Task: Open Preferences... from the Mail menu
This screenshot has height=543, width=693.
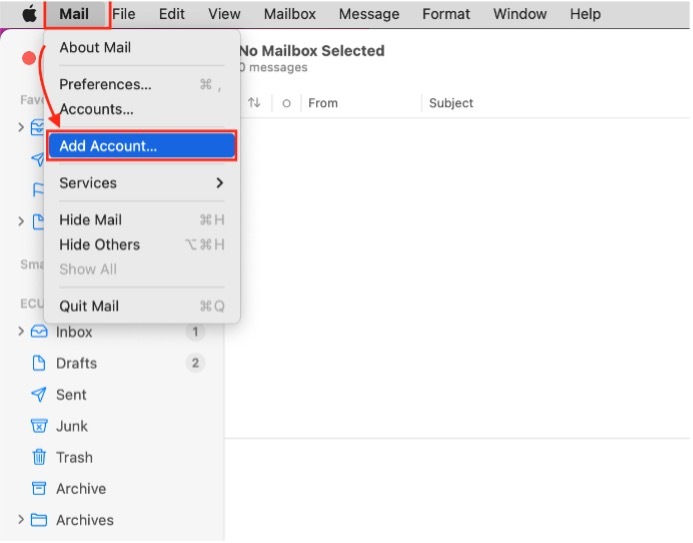Action: click(x=105, y=85)
